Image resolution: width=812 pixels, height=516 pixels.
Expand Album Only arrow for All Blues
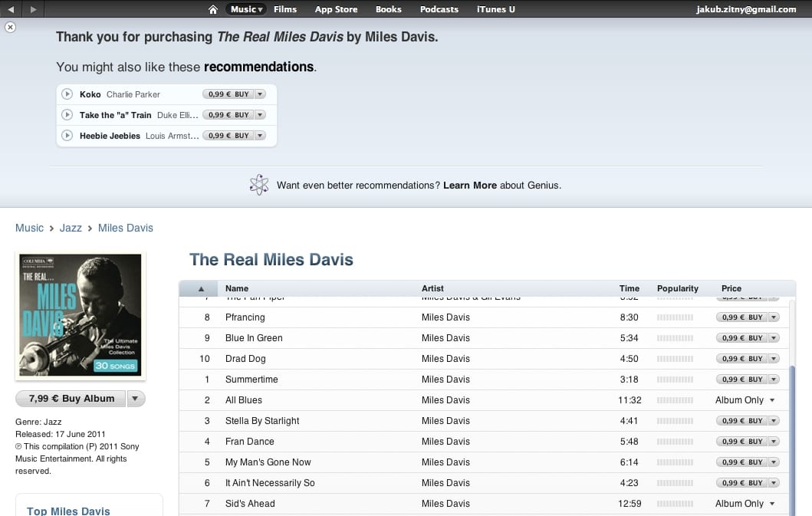(772, 400)
